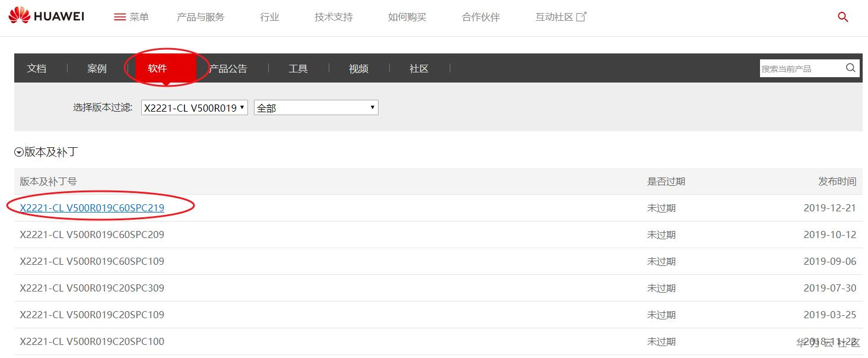Open X2221-CL V500R019C60SPC109 version
Image resolution: width=868 pixels, height=358 pixels.
(92, 261)
